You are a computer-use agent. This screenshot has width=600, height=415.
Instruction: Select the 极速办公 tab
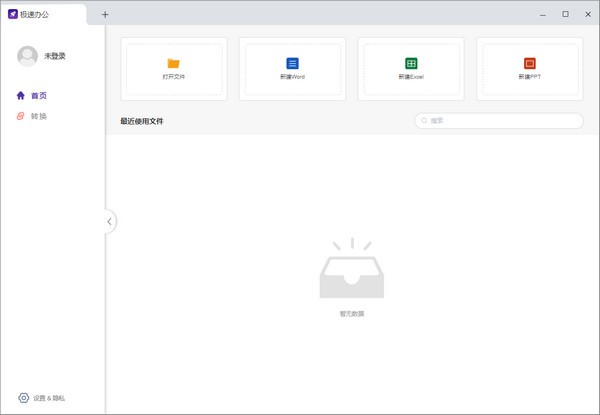click(x=40, y=14)
